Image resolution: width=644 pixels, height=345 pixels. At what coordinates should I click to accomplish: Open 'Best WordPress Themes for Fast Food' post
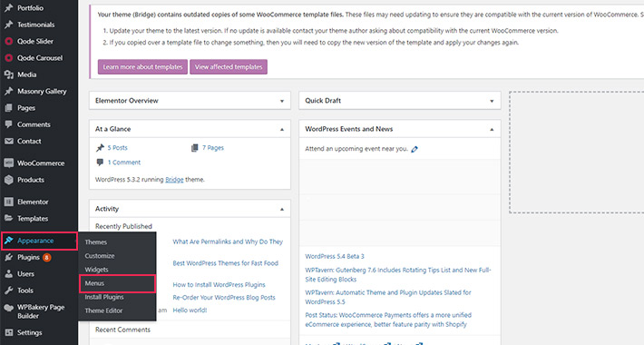pyautogui.click(x=226, y=263)
